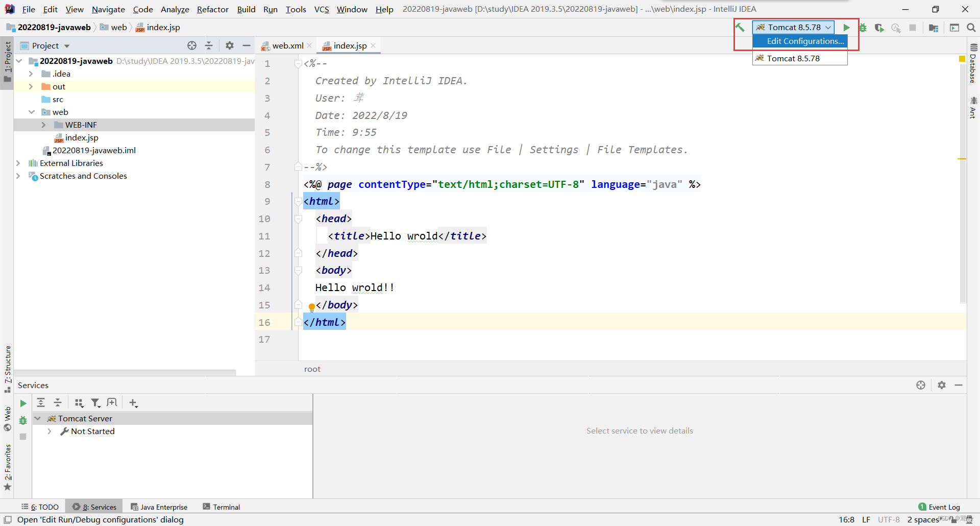
Task: Collapse all in Project panel
Action: click(209, 45)
